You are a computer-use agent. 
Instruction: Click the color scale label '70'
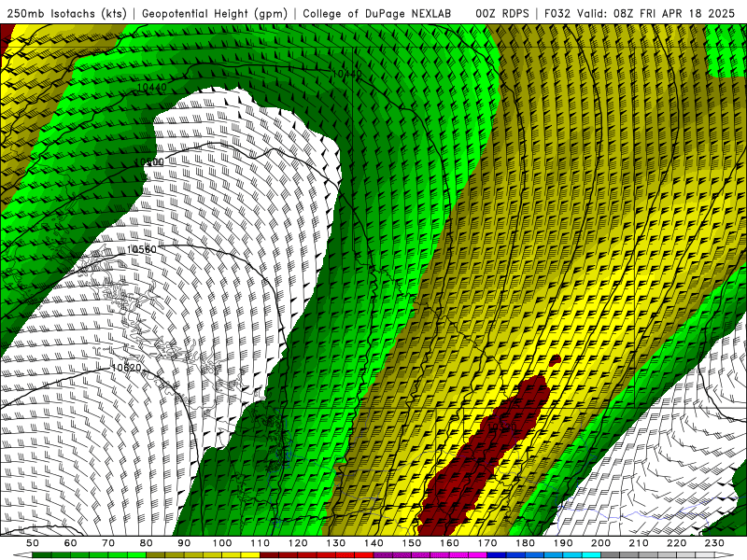pos(108,543)
